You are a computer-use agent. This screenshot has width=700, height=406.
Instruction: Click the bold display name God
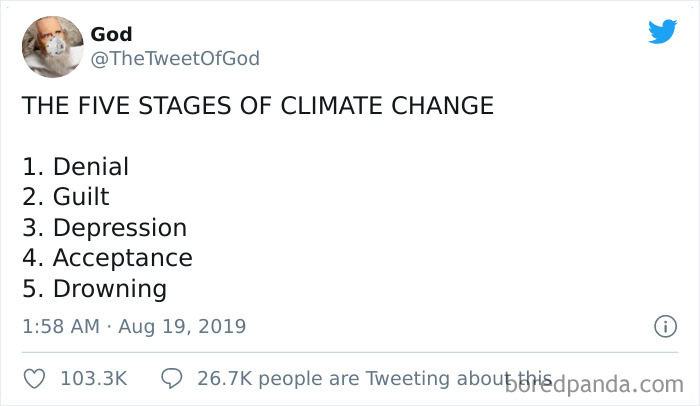coord(111,34)
